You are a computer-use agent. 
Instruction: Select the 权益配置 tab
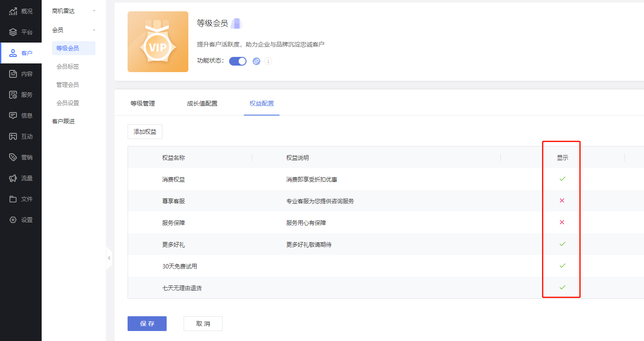coord(262,103)
